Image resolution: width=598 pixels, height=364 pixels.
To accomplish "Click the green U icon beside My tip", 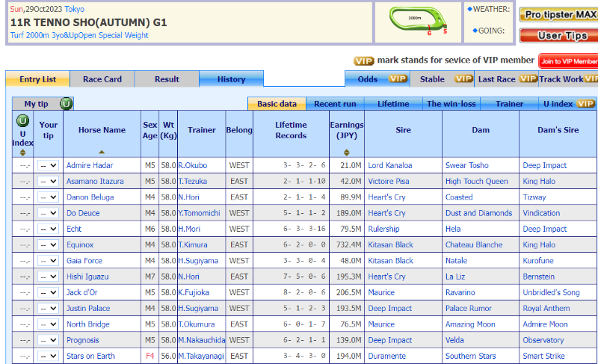I will pos(66,104).
